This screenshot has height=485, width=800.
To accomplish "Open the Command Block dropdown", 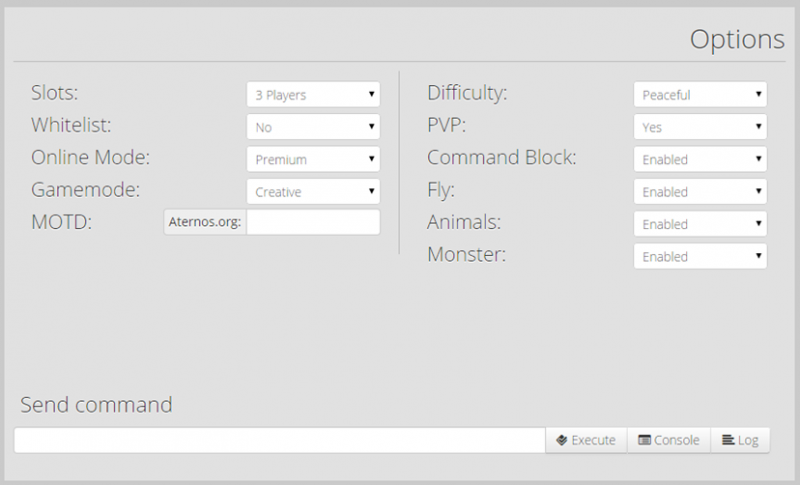I will 700,159.
